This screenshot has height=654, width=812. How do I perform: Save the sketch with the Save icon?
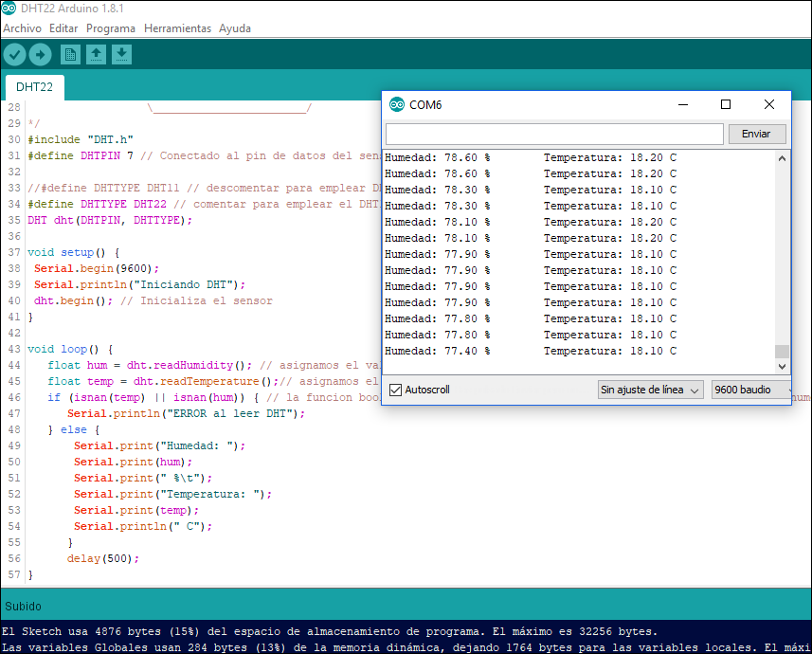(x=121, y=54)
